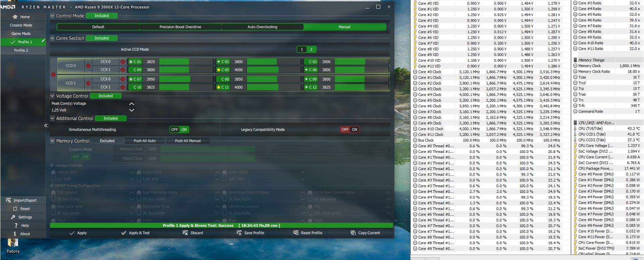The image size is (644, 260).
Task: Click Copy Current button
Action: [x=365, y=233]
